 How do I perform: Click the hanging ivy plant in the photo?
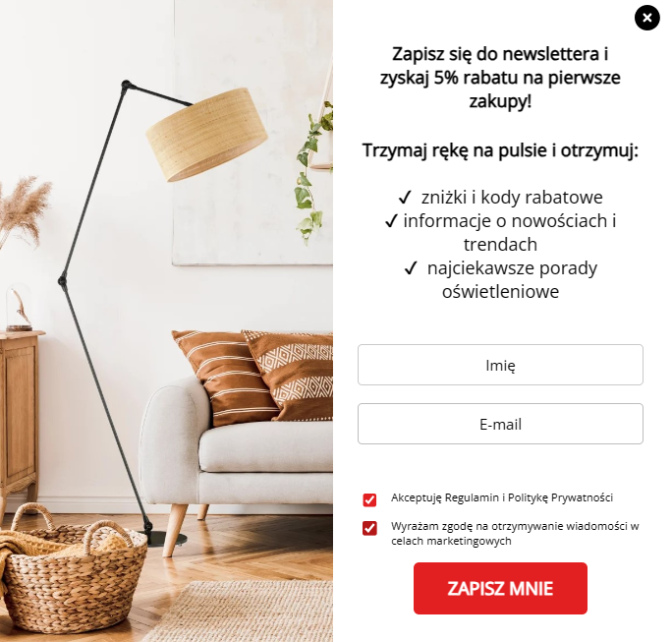(314, 172)
